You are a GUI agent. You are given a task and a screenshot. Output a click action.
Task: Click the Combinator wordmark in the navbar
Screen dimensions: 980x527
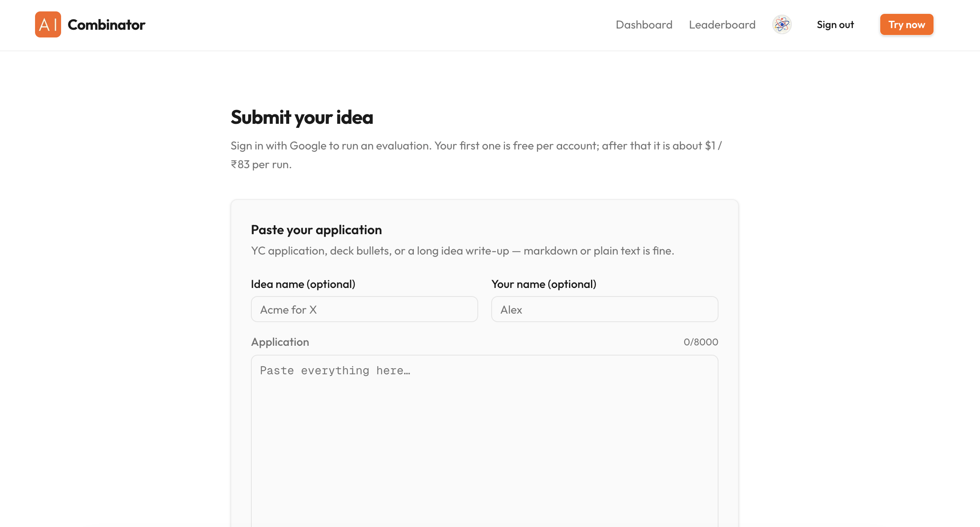[106, 24]
